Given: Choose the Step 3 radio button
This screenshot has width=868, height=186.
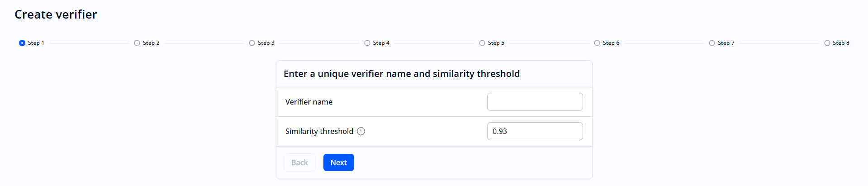Looking at the screenshot, I should tap(252, 43).
